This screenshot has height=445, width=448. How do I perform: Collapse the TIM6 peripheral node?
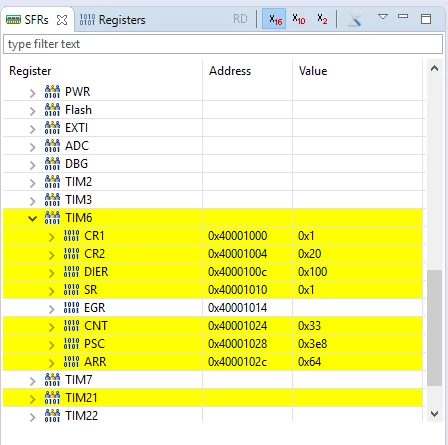(32, 219)
